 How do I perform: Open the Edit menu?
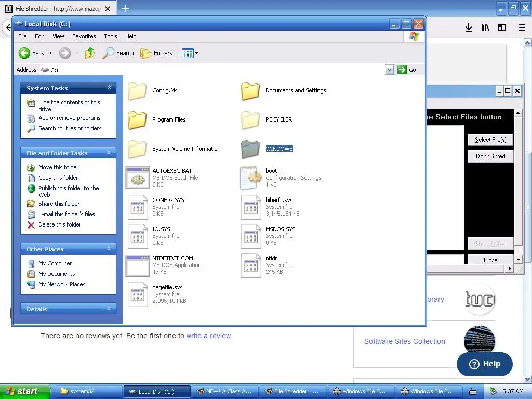click(x=39, y=36)
